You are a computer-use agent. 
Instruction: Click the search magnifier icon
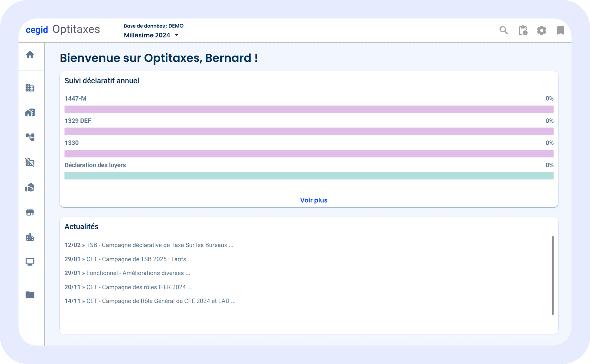coord(504,30)
